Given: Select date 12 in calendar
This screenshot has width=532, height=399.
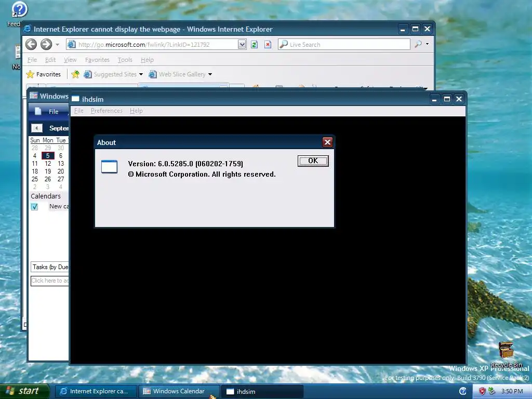Looking at the screenshot, I should pyautogui.click(x=48, y=164).
